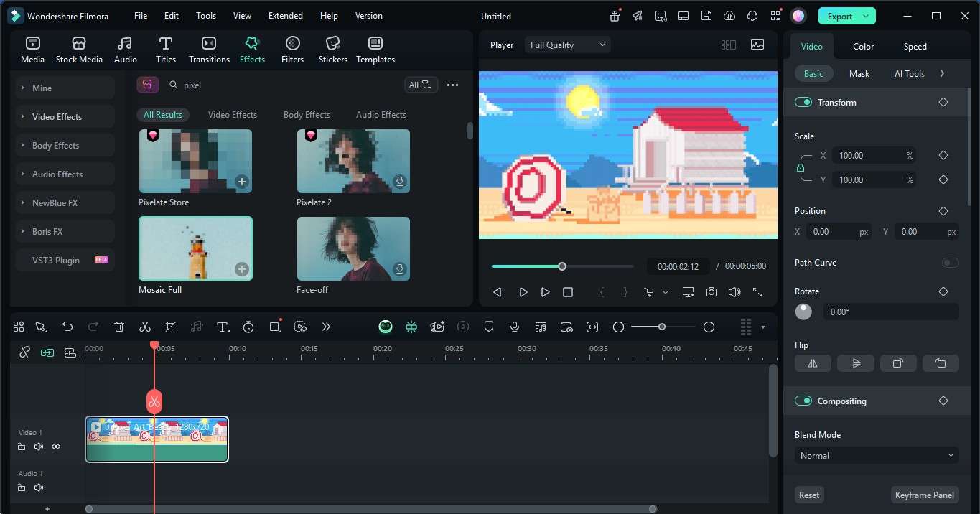
Task: Click the text tool icon in timeline toolbar
Action: coord(223,327)
